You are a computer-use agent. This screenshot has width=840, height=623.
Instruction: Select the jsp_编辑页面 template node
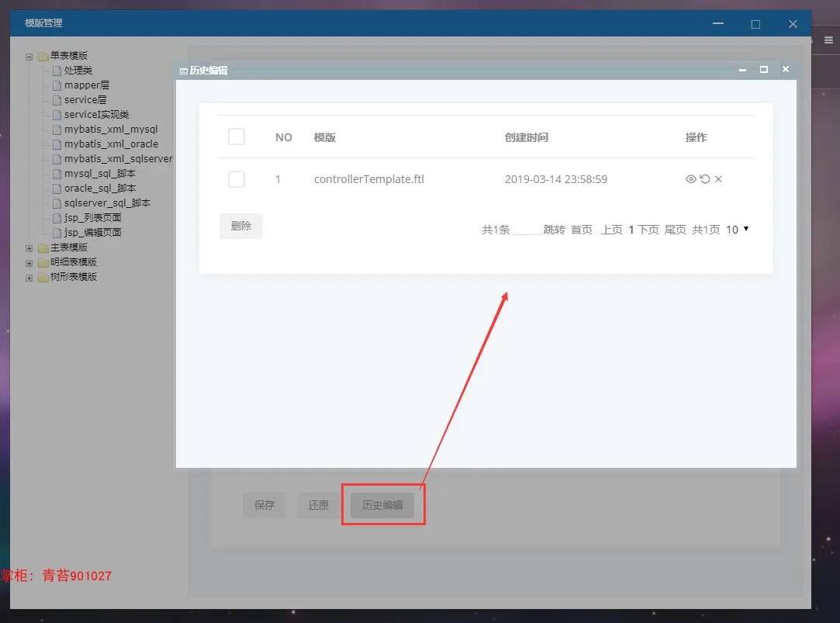pos(92,233)
